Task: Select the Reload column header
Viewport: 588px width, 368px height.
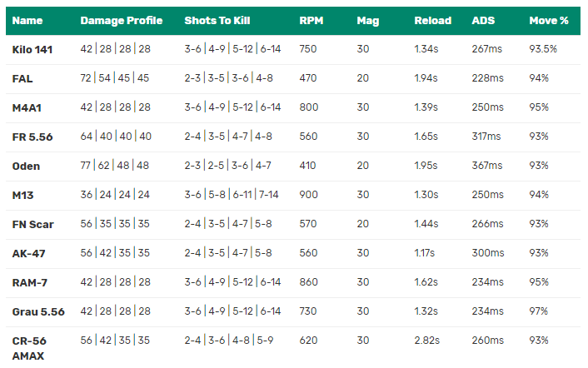Action: click(x=433, y=21)
